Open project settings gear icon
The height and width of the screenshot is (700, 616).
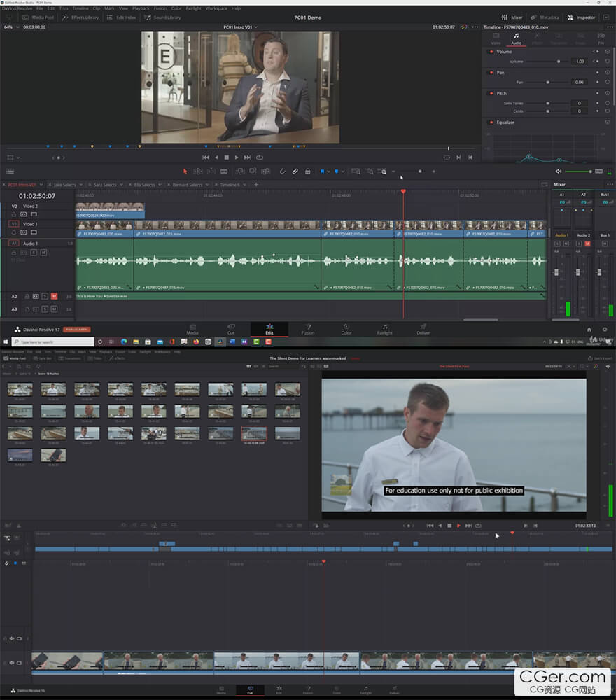click(x=605, y=330)
